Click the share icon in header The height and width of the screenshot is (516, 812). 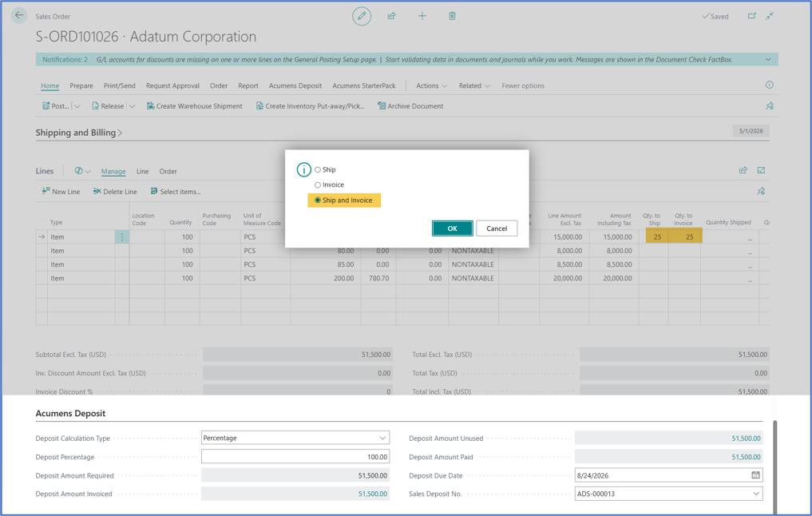click(391, 16)
